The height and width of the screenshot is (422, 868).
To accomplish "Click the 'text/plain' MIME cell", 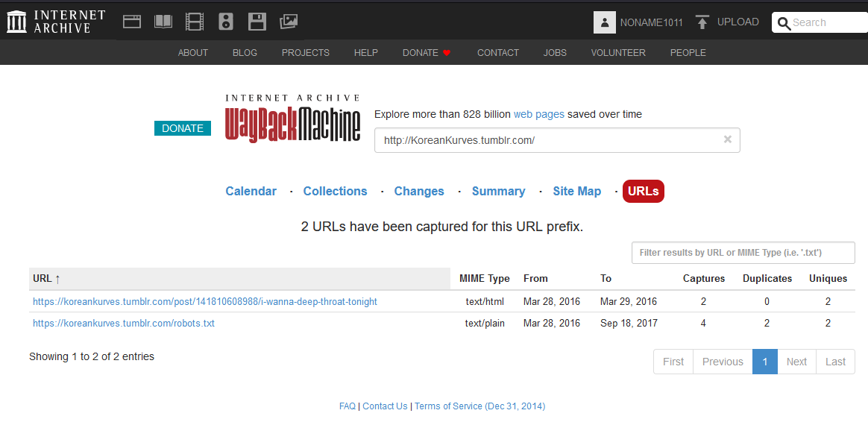I will coord(485,324).
